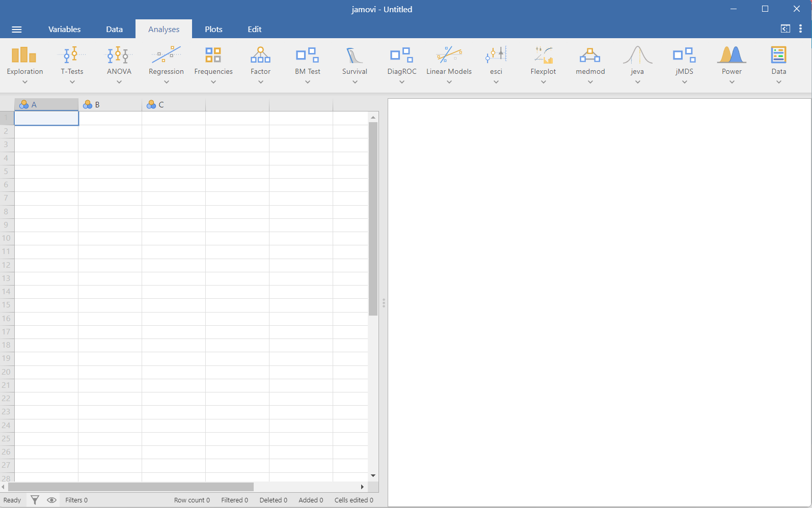The height and width of the screenshot is (508, 812).
Task: Open the Factor analyses icon
Action: click(x=260, y=55)
